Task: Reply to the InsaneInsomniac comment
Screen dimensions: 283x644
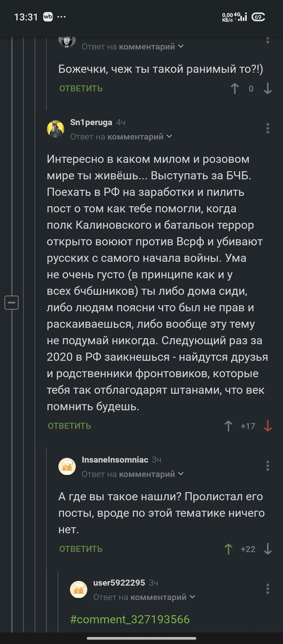Action: pos(81,549)
